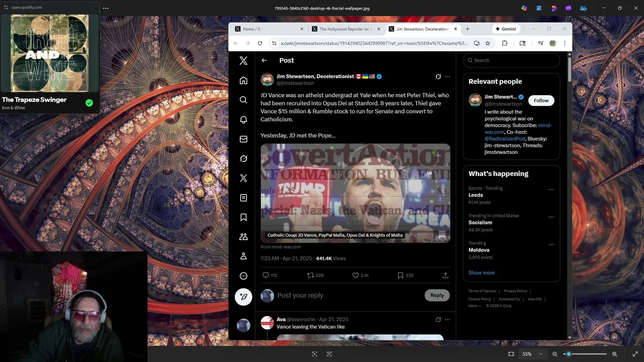644x362 pixels.
Task: Click the fit to window icon
Action: click(x=511, y=354)
